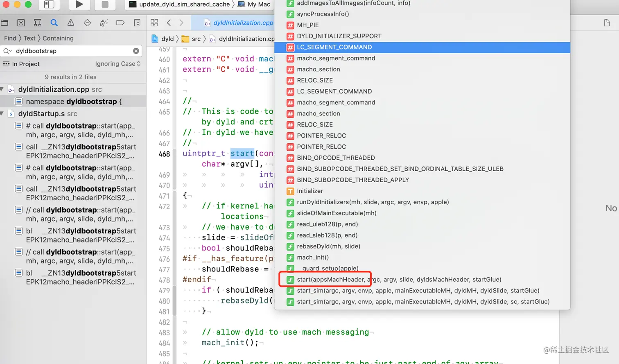Run the current scheme
The width and height of the screenshot is (619, 364).
coord(79,5)
